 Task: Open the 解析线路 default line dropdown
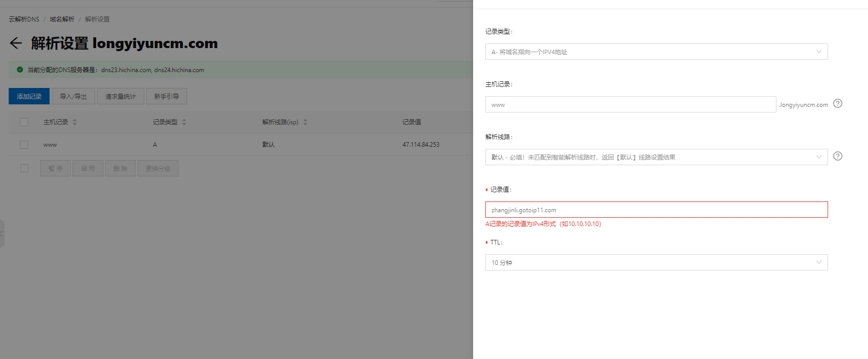pyautogui.click(x=656, y=157)
